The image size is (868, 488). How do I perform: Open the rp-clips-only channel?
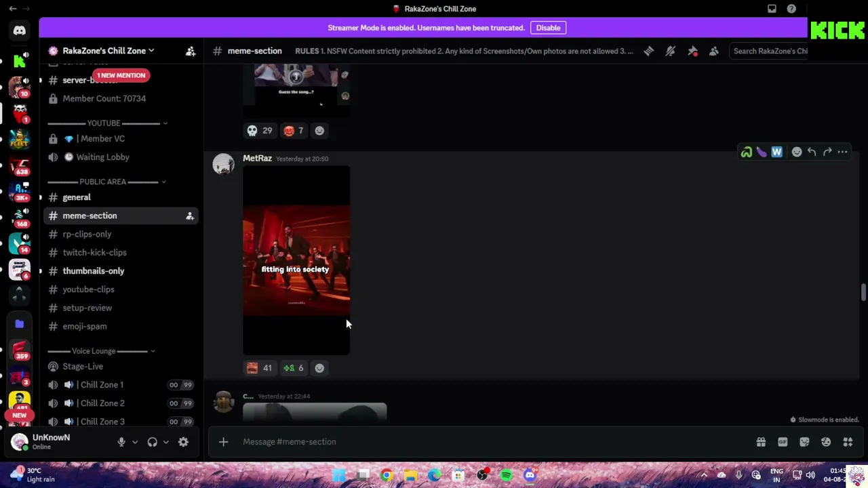pyautogui.click(x=121, y=234)
